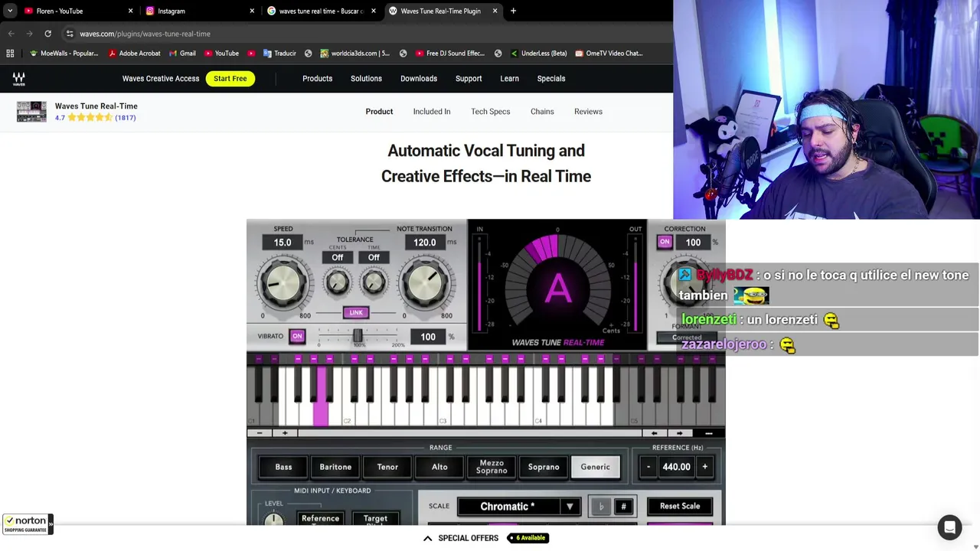Open the Chromatic scale dropdown
Viewport: 980px width, 551px height.
point(520,507)
